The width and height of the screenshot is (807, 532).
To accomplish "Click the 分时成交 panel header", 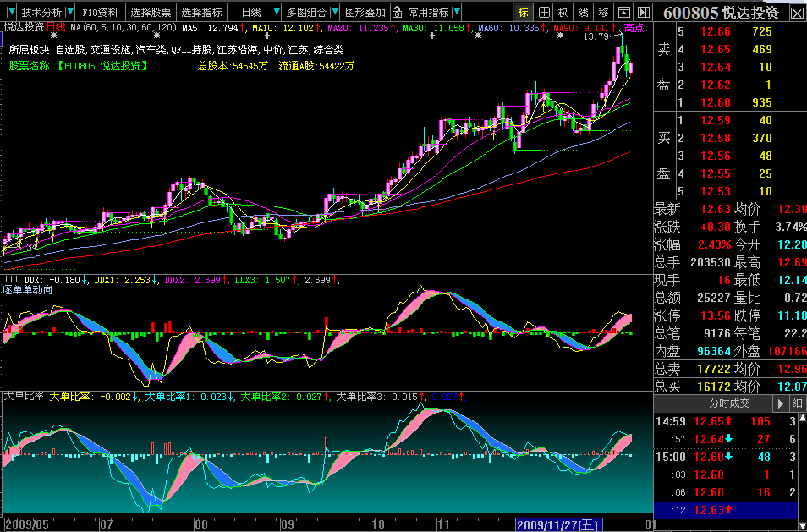I will [729, 403].
